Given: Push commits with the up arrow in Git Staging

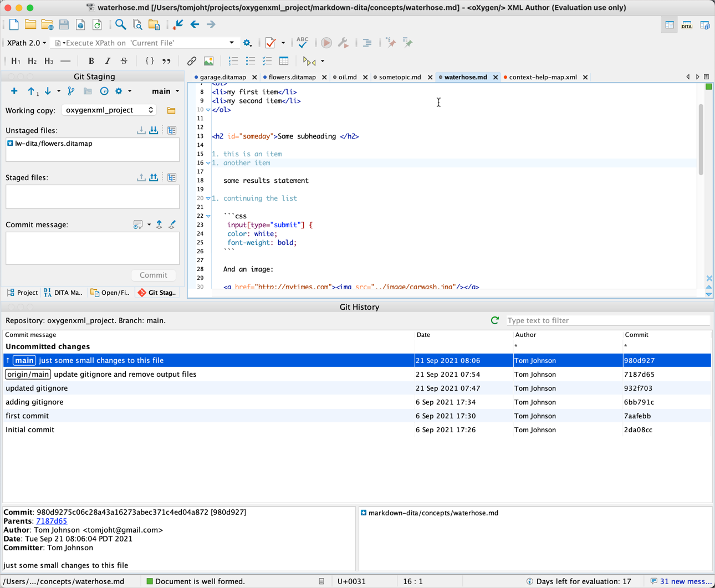Looking at the screenshot, I should (x=32, y=91).
